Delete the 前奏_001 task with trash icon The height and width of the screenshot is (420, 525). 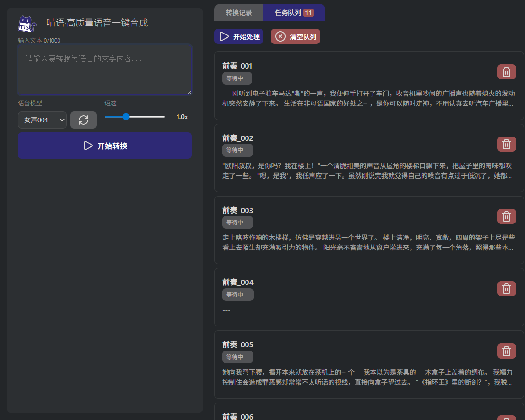click(x=506, y=72)
